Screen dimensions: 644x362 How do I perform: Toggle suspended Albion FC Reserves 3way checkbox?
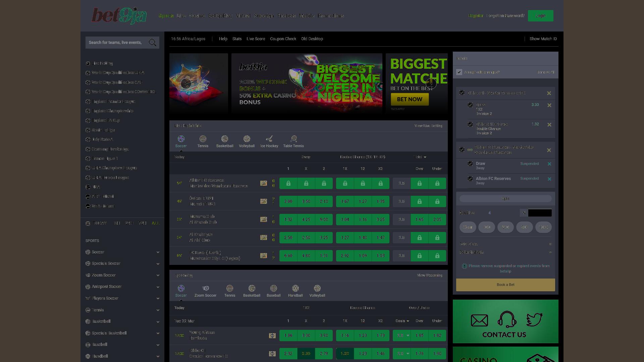tap(470, 179)
